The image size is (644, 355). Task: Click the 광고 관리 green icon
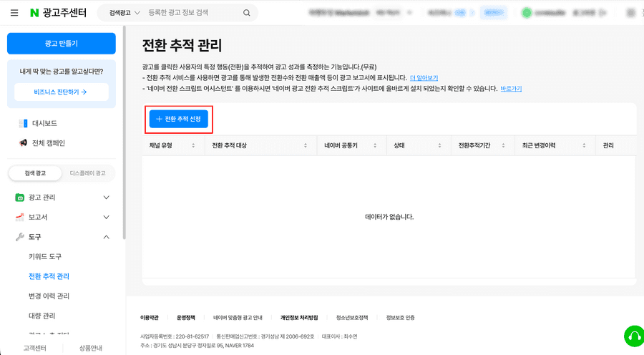(20, 198)
